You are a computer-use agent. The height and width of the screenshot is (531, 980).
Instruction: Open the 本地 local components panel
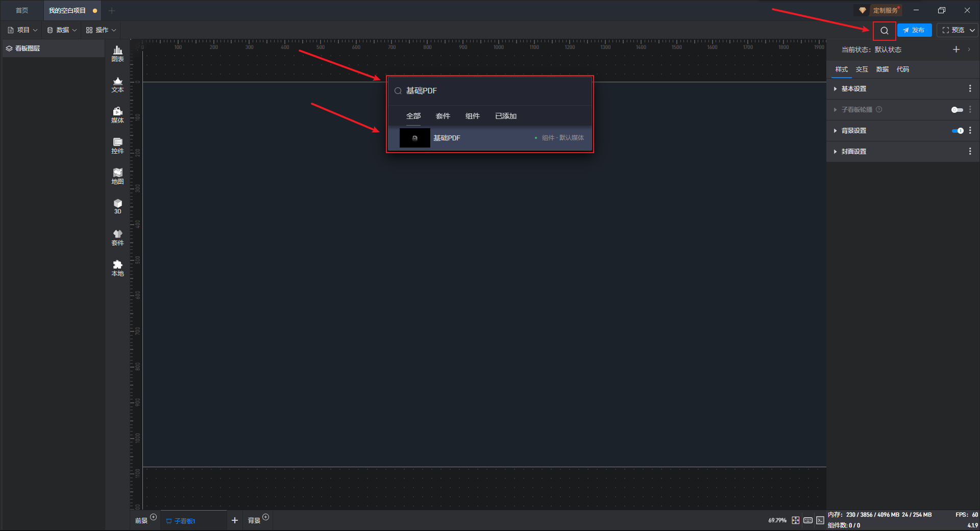point(117,268)
